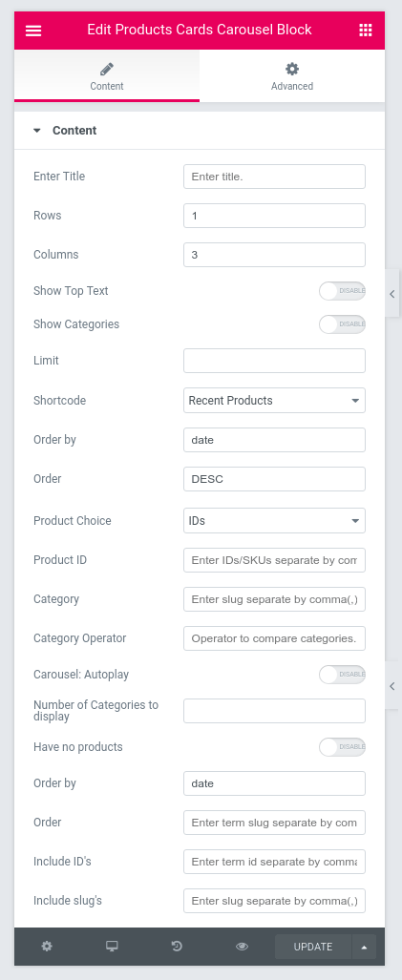The width and height of the screenshot is (402, 980).
Task: Open the widgets grid icon
Action: pos(366,30)
